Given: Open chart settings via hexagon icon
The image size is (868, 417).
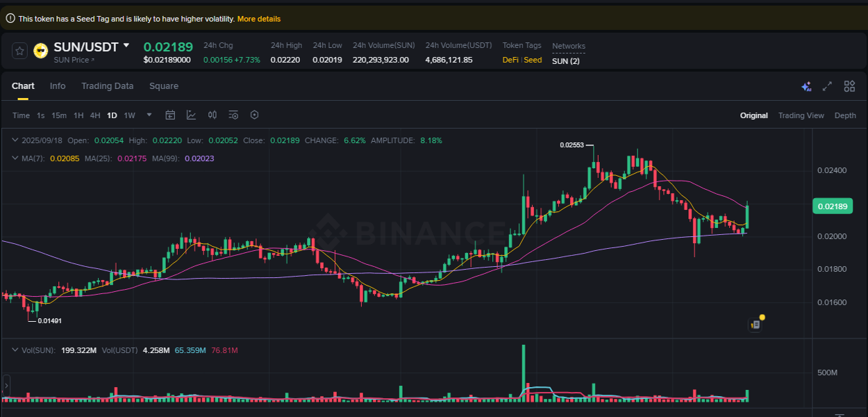Looking at the screenshot, I should [254, 115].
